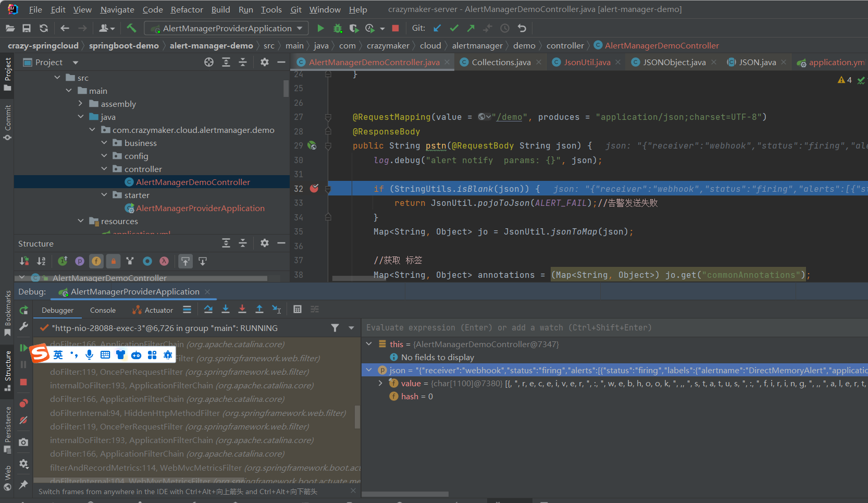Select doFilterInternal:94 HiddenHttpMethodFilter frame
Image resolution: width=868 pixels, height=503 pixels.
(x=198, y=413)
